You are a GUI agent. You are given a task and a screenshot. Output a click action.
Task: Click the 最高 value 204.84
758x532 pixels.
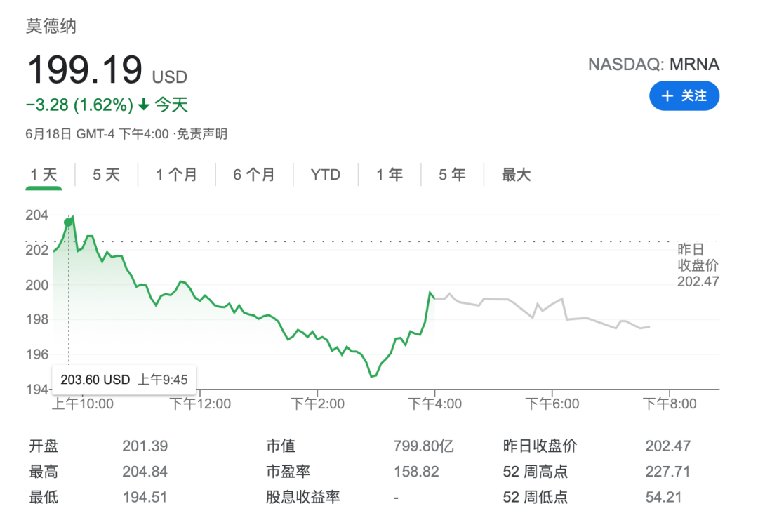point(145,472)
